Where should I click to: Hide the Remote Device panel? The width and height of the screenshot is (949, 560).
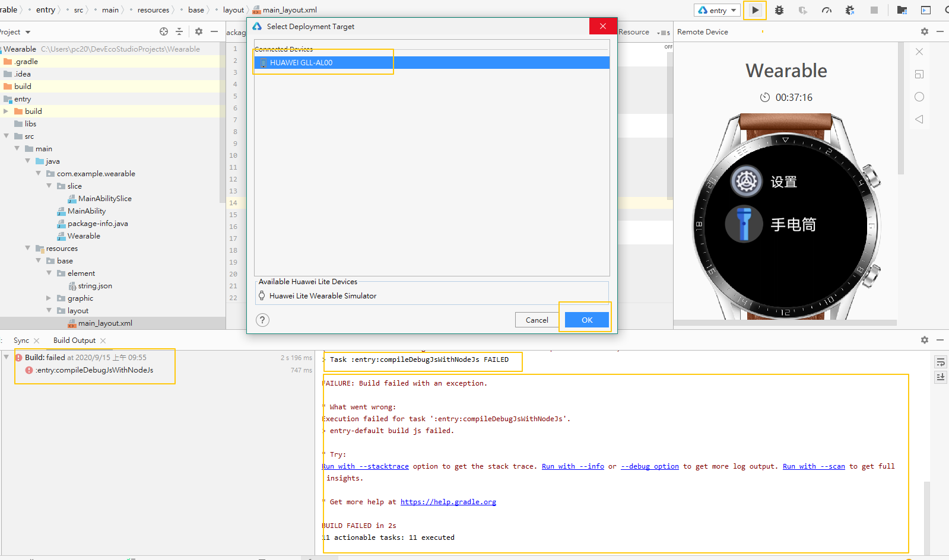(940, 31)
